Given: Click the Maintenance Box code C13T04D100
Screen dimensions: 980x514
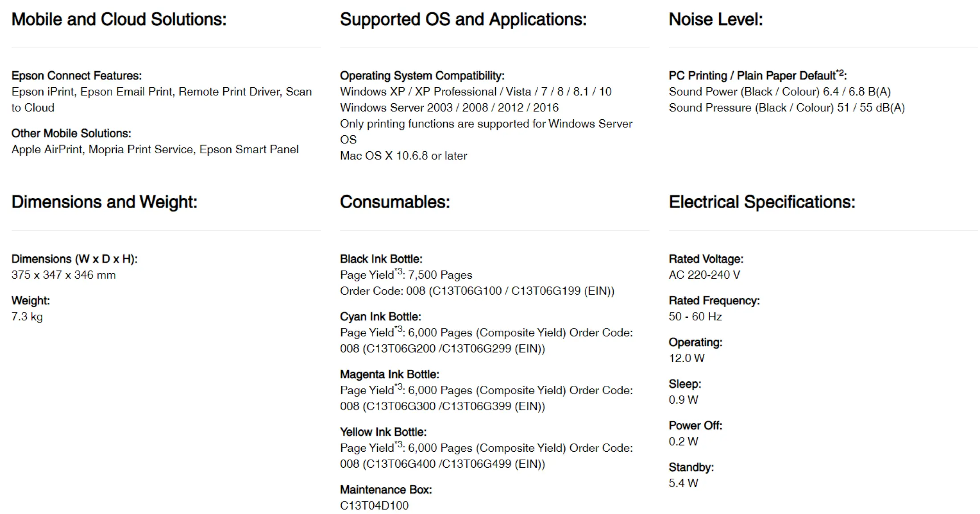Looking at the screenshot, I should tap(374, 506).
